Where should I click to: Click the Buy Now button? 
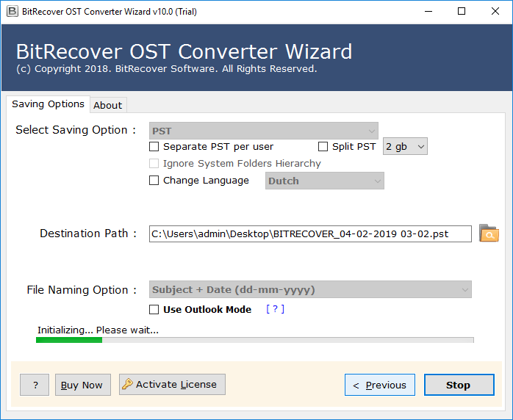83,385
